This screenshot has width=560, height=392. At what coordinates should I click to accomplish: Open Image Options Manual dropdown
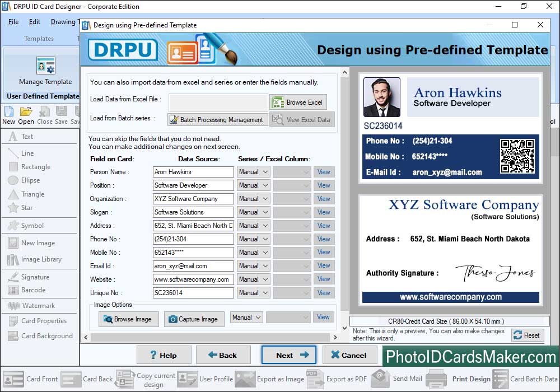[x=246, y=318]
